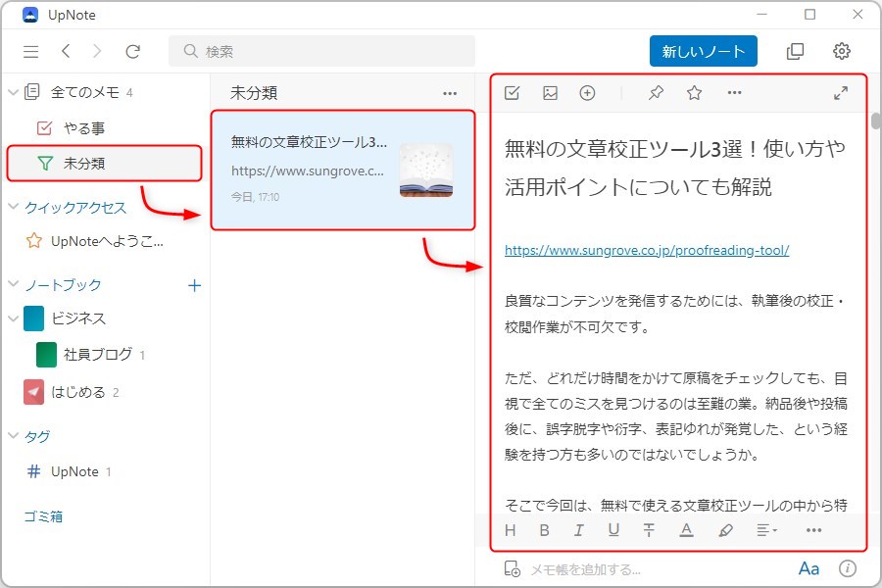Apply heading format with H
The height and width of the screenshot is (588, 882).
click(x=511, y=530)
